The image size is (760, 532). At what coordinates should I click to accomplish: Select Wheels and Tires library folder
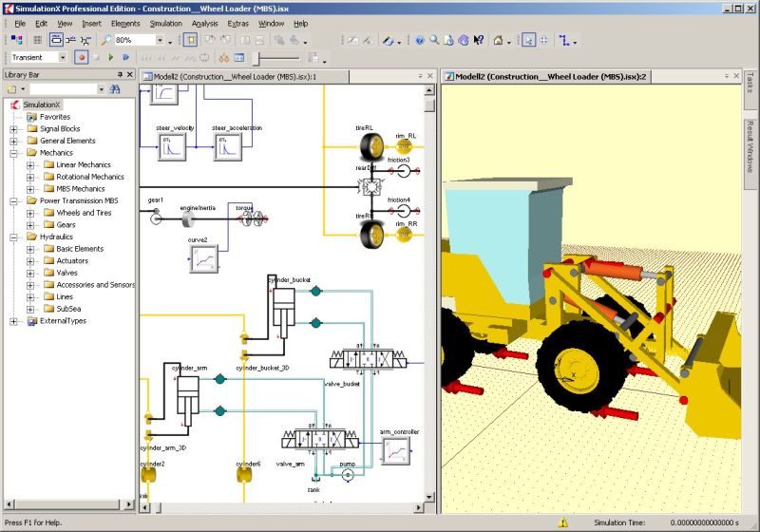(84, 213)
